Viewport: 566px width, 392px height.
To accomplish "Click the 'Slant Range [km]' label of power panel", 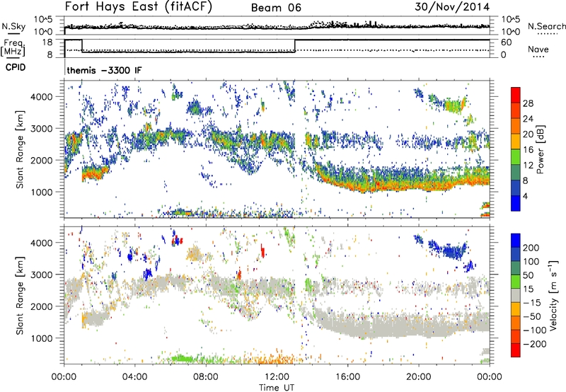I will [20, 149].
